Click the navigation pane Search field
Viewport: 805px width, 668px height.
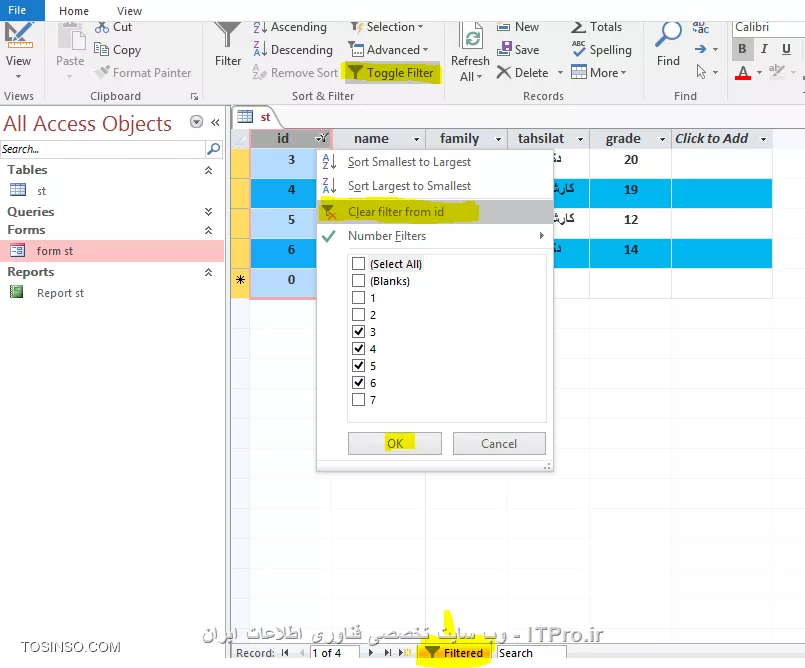(x=102, y=149)
